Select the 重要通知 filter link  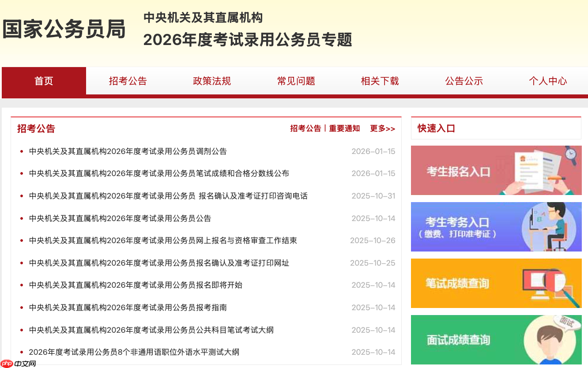click(x=343, y=128)
